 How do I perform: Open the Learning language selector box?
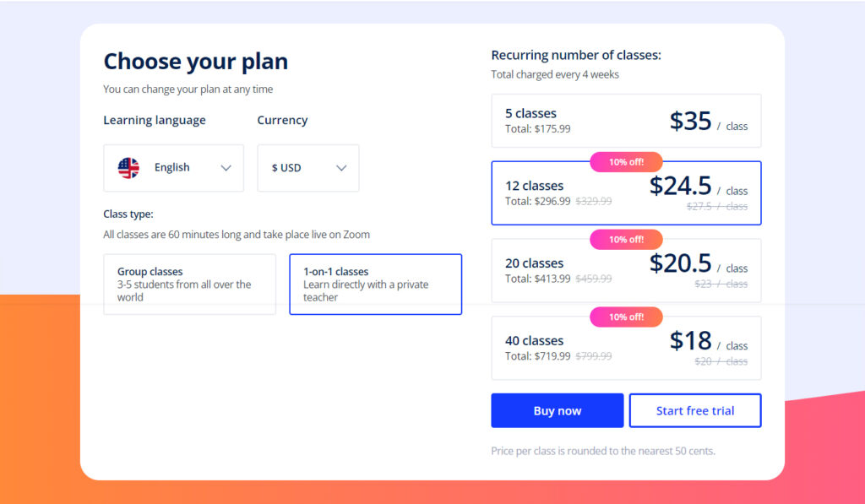coord(173,168)
